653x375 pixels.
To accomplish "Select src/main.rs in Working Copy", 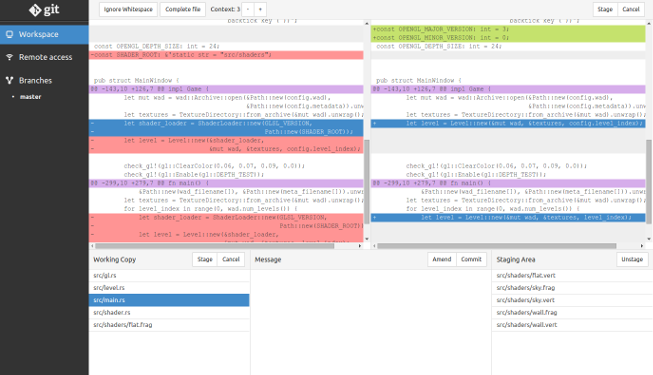I will 169,300.
